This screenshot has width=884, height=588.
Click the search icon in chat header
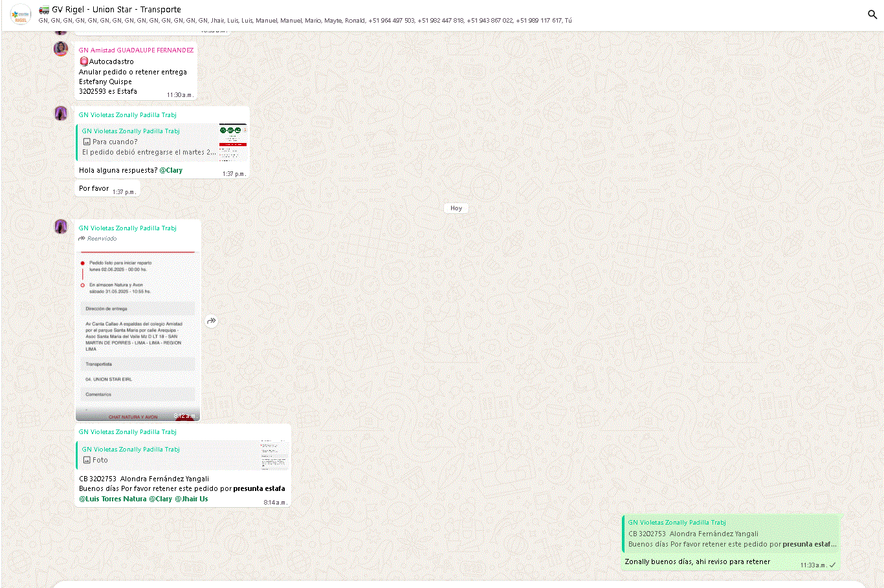click(x=872, y=14)
